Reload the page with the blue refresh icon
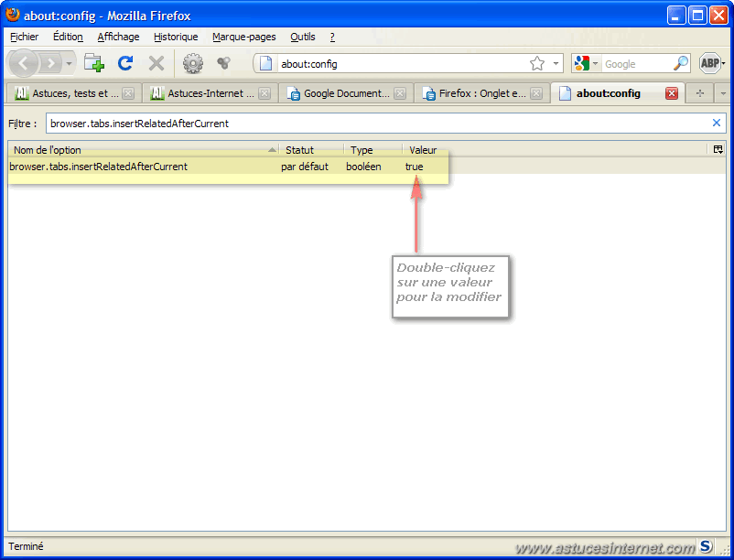 [125, 63]
